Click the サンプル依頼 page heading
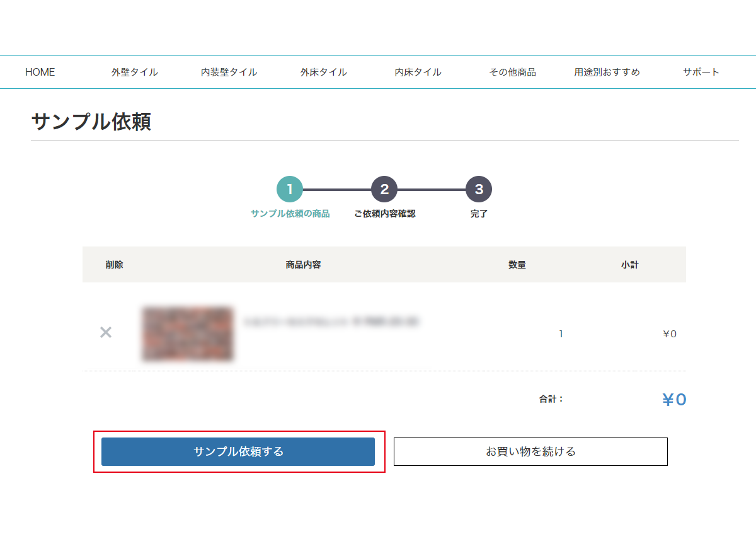 coord(91,122)
